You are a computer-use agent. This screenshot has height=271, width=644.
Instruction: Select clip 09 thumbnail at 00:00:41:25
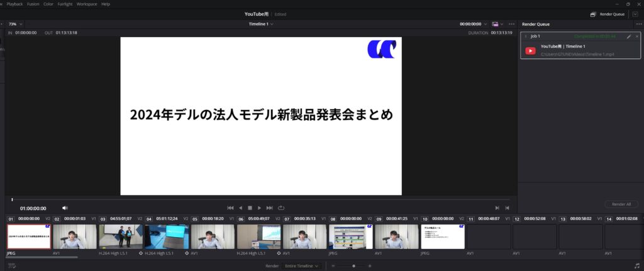[397, 236]
